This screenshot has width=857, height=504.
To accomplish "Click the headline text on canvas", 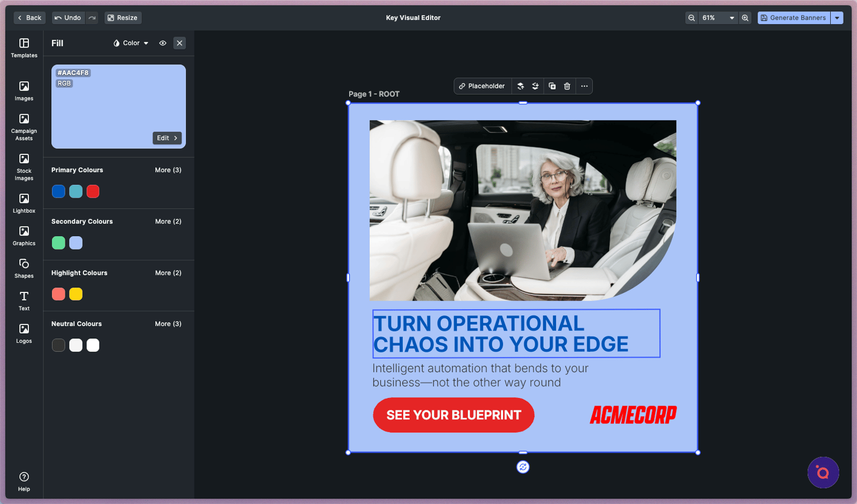I will point(500,334).
